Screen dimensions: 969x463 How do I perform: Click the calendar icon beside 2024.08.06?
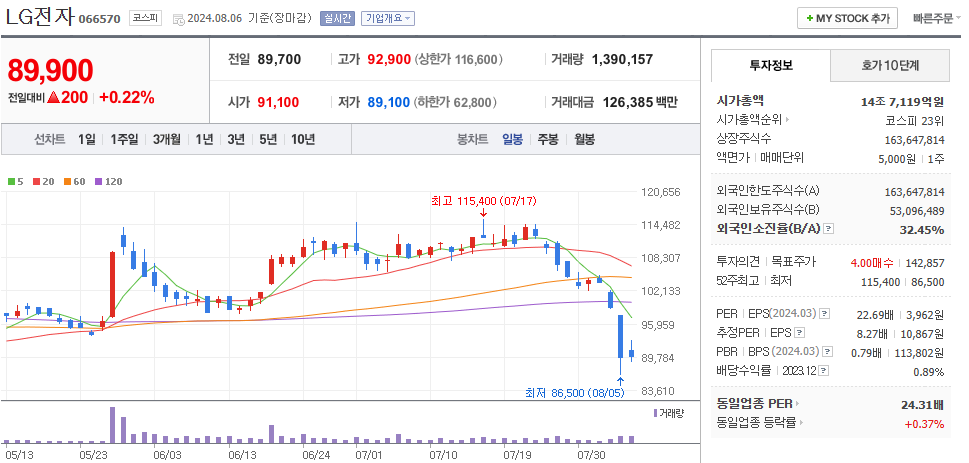178,19
